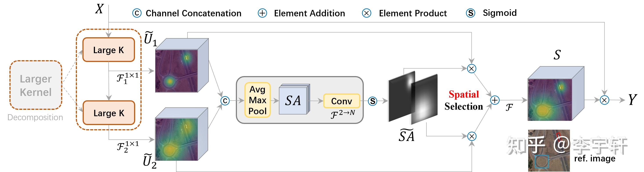Click the blue SA feature block

(x=293, y=100)
